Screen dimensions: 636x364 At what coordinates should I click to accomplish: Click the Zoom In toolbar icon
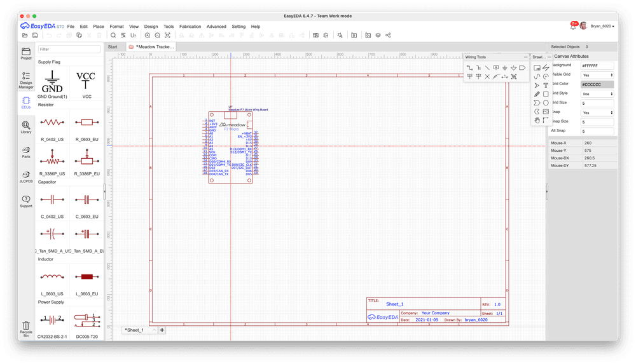[x=148, y=36]
